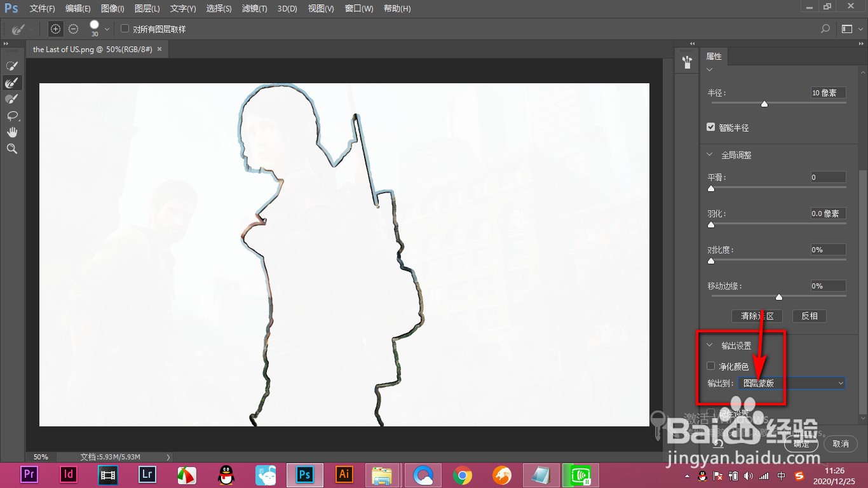Click the search magnifier icon top right
This screenshot has width=868, height=488.
tap(825, 29)
